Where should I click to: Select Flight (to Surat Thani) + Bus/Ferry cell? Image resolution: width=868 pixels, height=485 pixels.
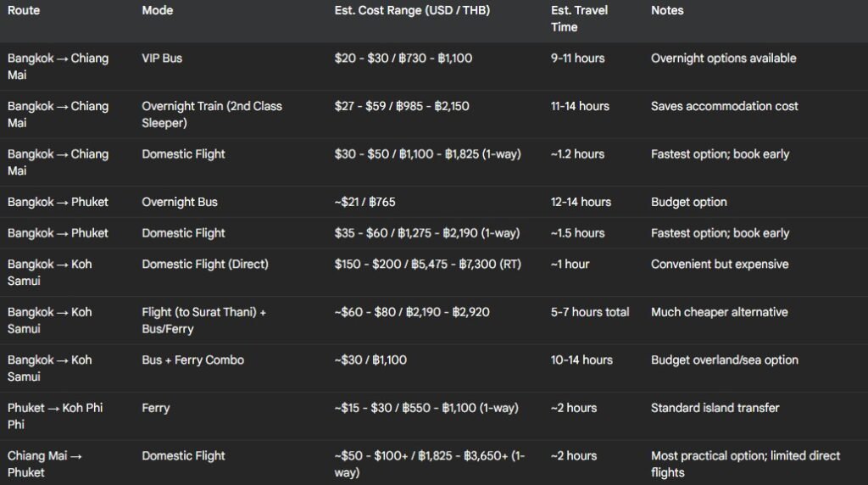click(203, 320)
